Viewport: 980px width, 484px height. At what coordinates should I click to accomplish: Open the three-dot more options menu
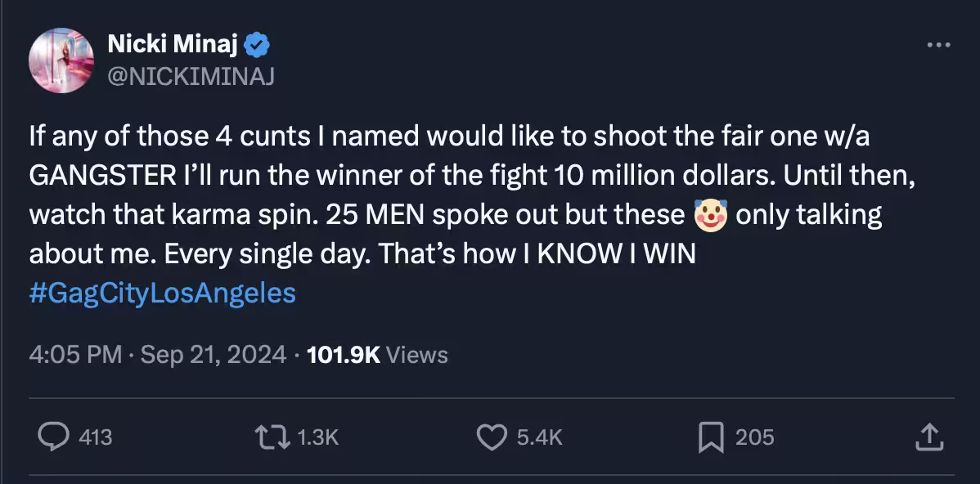[938, 46]
